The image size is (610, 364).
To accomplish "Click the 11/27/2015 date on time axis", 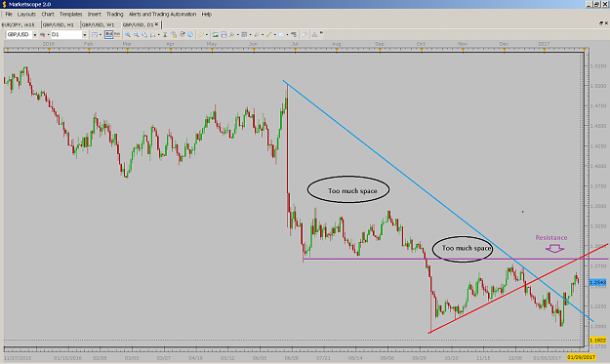I will click(18, 358).
